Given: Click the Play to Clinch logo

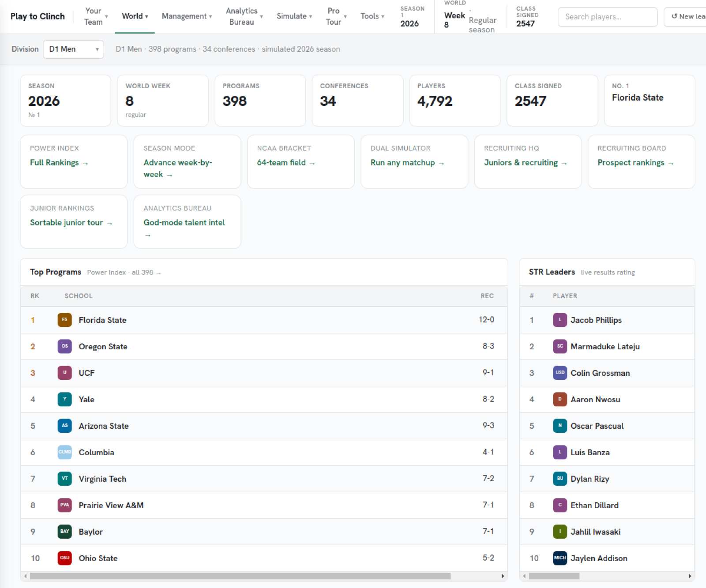Looking at the screenshot, I should tap(38, 16).
